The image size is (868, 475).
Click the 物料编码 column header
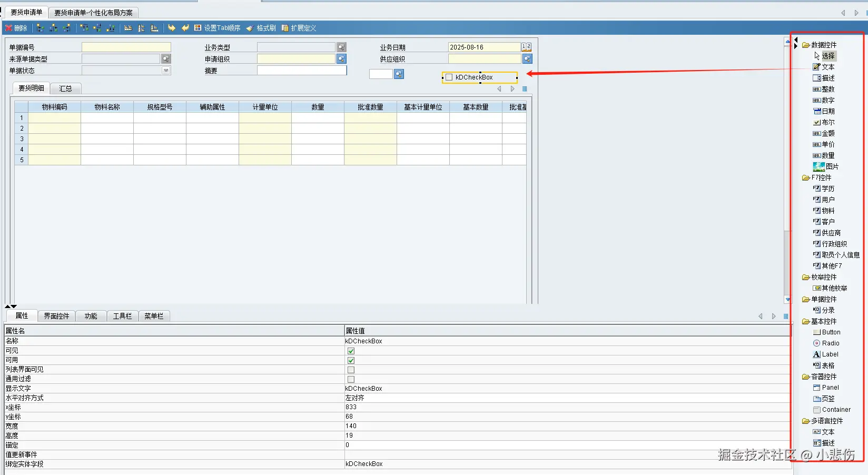pos(54,107)
